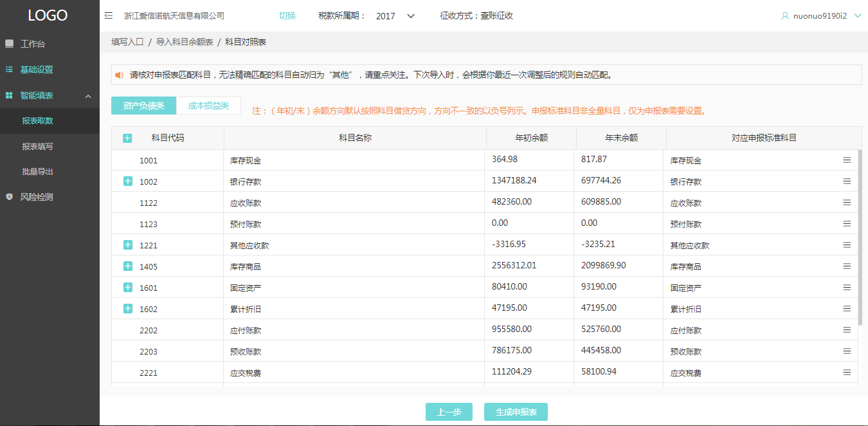Switch to the 成本损益类 tab

click(208, 106)
